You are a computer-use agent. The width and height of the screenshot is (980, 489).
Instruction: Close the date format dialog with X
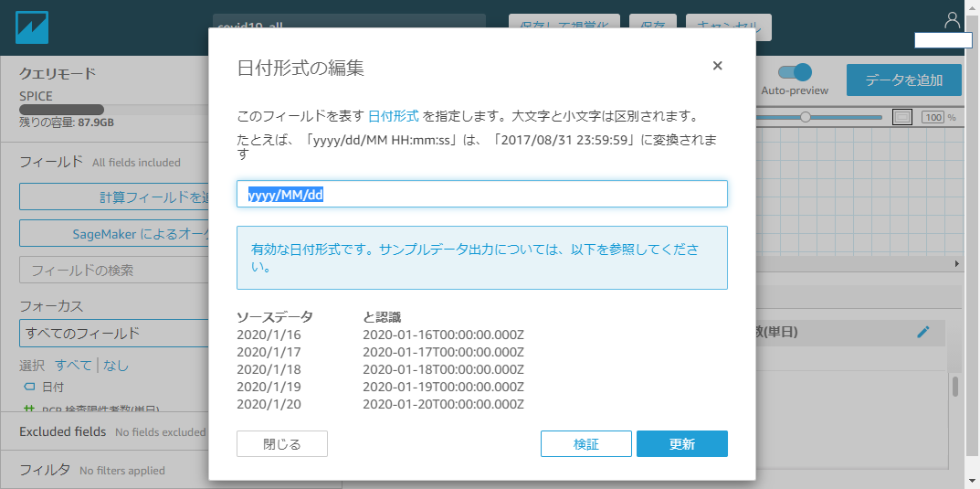[x=718, y=66]
